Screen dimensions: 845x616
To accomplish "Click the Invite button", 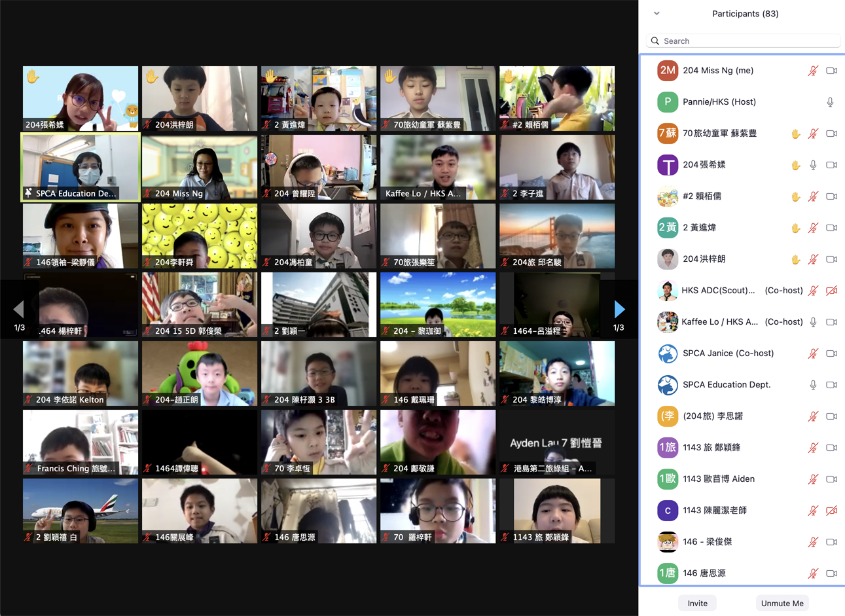I will click(697, 603).
